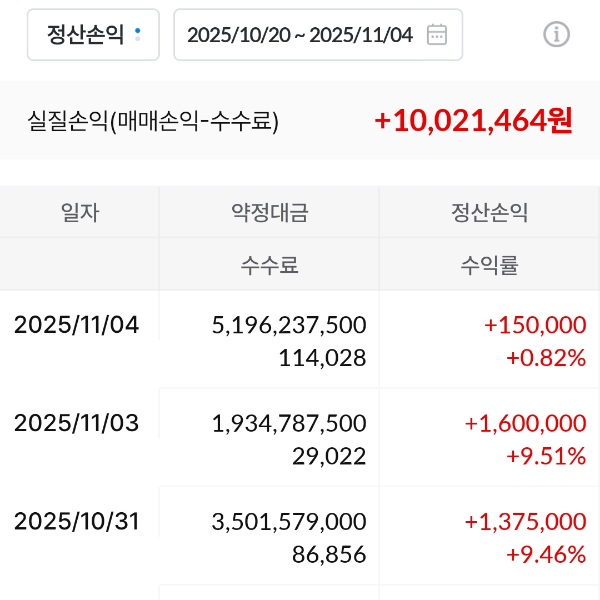Click the calendar icon in date field
The width and height of the screenshot is (600, 600).
(x=436, y=35)
